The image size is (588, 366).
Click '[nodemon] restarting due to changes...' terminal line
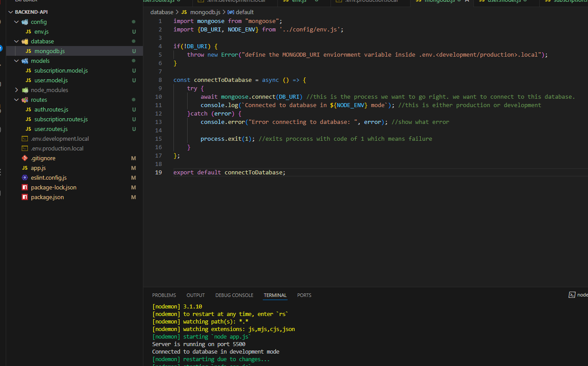[x=211, y=359]
